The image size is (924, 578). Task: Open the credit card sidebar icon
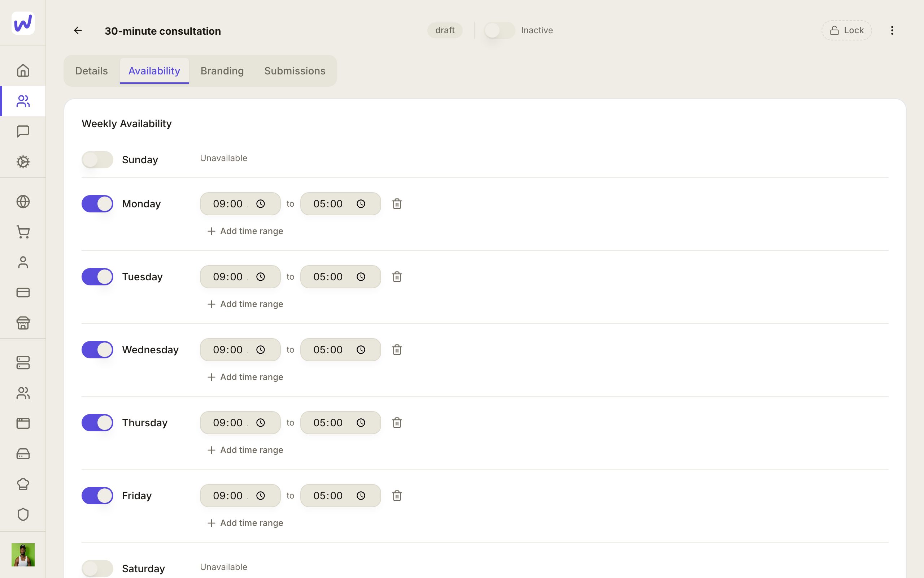23,293
